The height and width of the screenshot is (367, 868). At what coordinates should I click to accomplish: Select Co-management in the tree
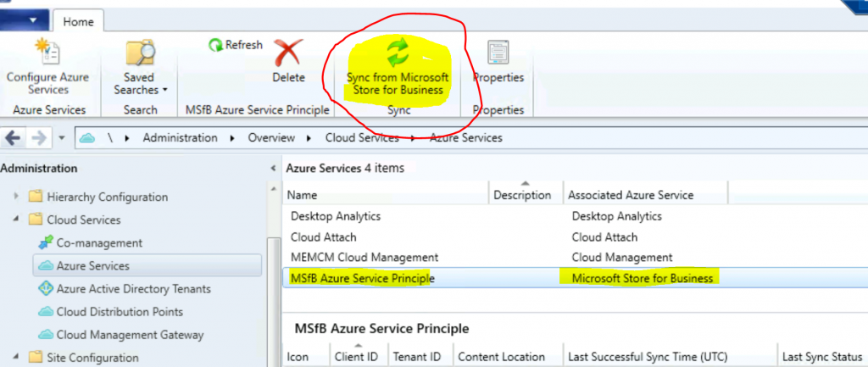click(x=92, y=243)
